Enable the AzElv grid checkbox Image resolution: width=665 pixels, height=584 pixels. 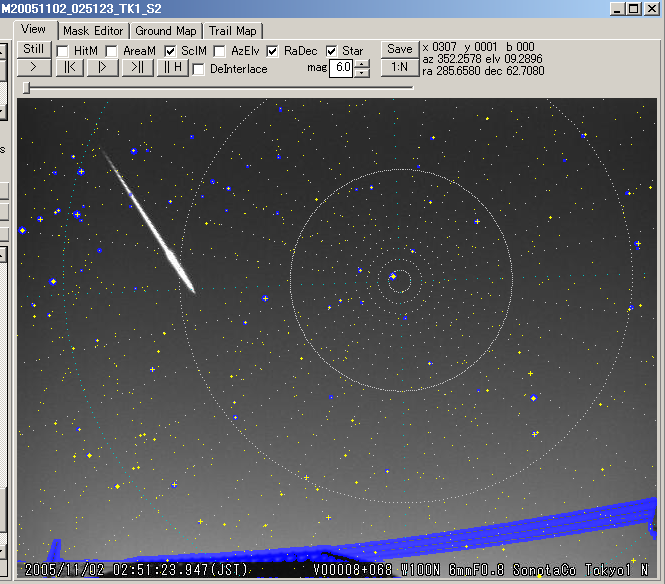pyautogui.click(x=220, y=51)
